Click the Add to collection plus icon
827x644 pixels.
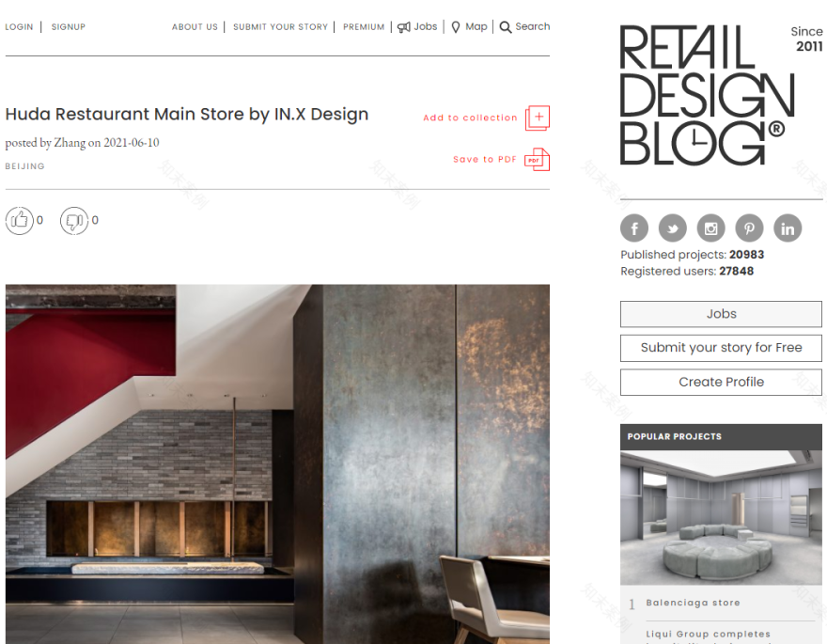(538, 118)
